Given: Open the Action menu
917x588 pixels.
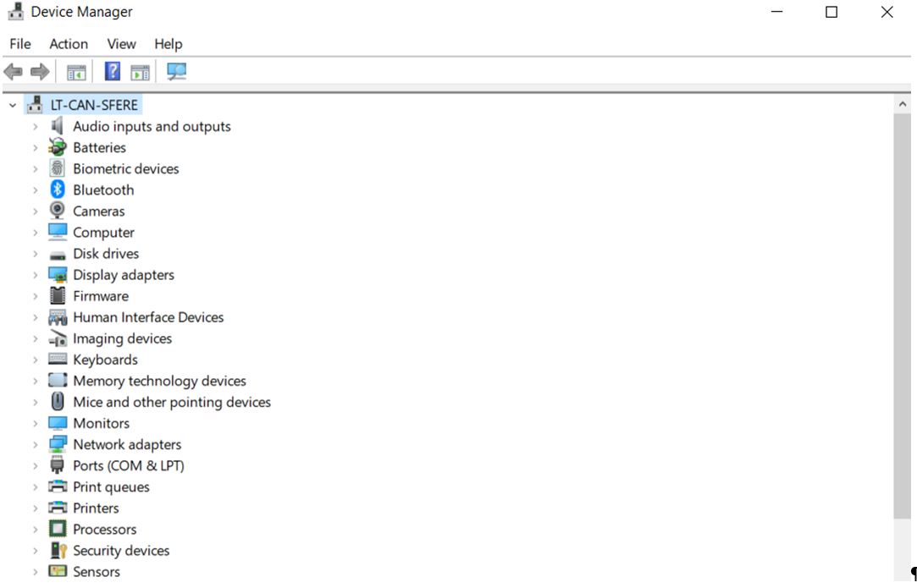Looking at the screenshot, I should 69,44.
